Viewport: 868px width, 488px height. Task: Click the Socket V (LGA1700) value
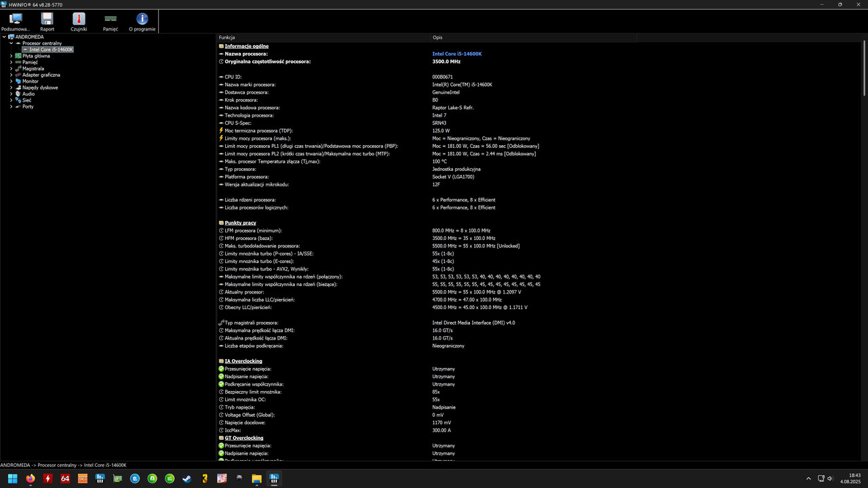tap(454, 177)
